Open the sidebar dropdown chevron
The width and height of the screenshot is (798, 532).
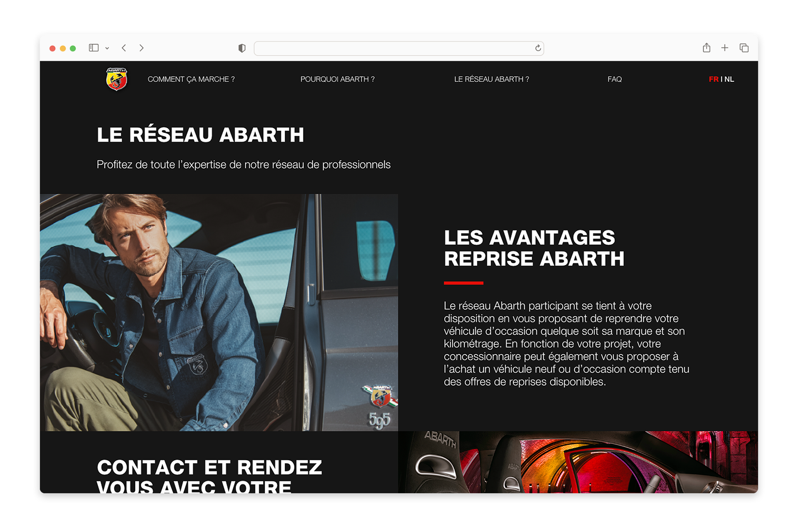click(107, 48)
